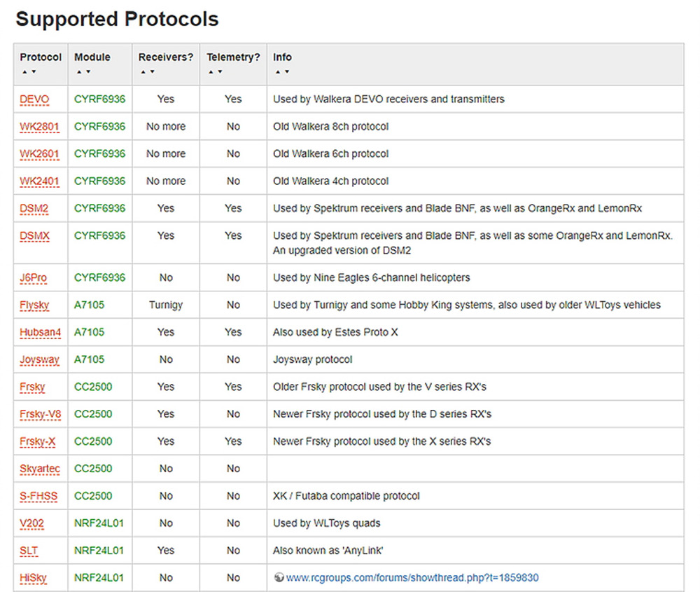Open the WK2801 protocol link
The height and width of the screenshot is (592, 700).
click(x=39, y=126)
